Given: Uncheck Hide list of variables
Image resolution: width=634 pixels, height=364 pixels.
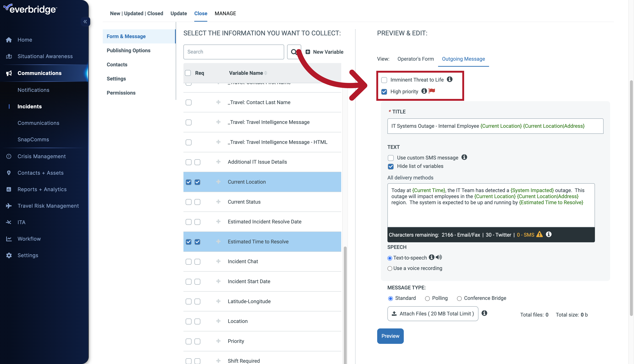Looking at the screenshot, I should pos(391,166).
